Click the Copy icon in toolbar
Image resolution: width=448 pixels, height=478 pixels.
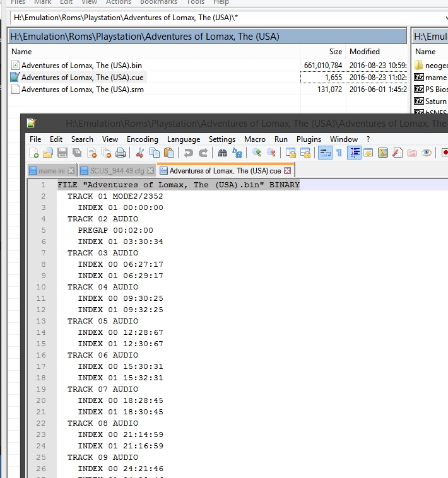155,153
